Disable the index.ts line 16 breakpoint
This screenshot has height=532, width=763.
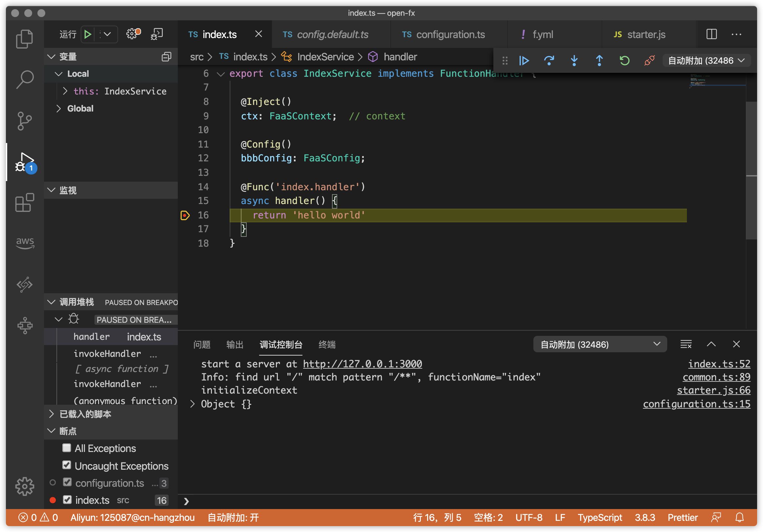[x=68, y=500]
